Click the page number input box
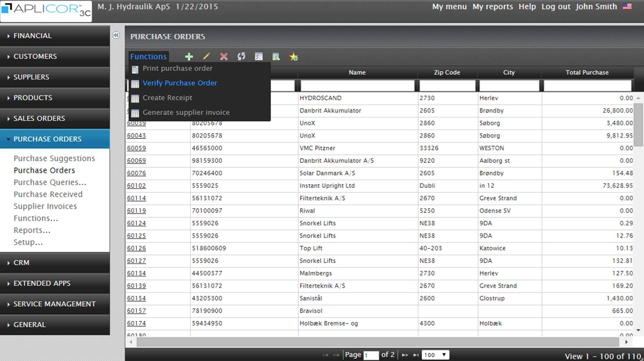Image resolution: width=644 pixels, height=361 pixels. (371, 355)
